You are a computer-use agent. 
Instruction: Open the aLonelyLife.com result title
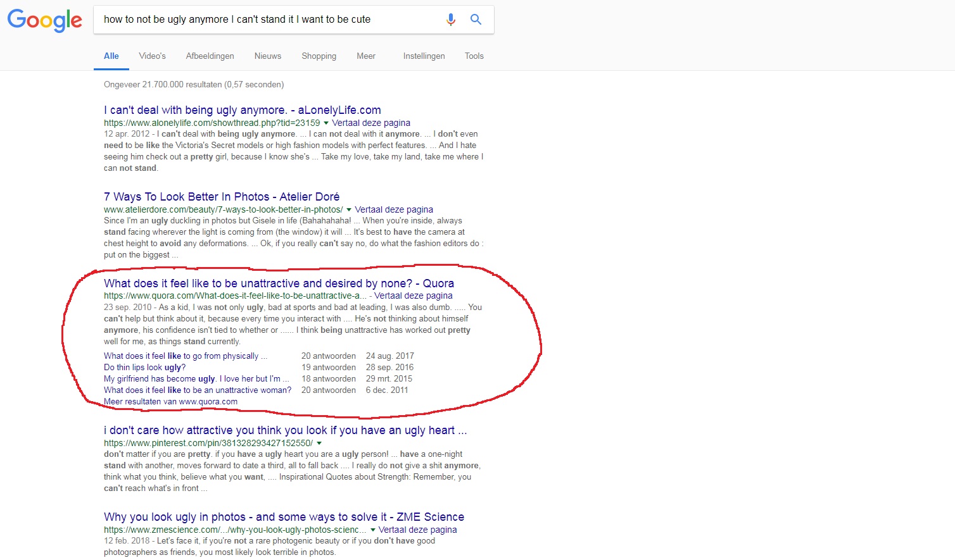242,110
